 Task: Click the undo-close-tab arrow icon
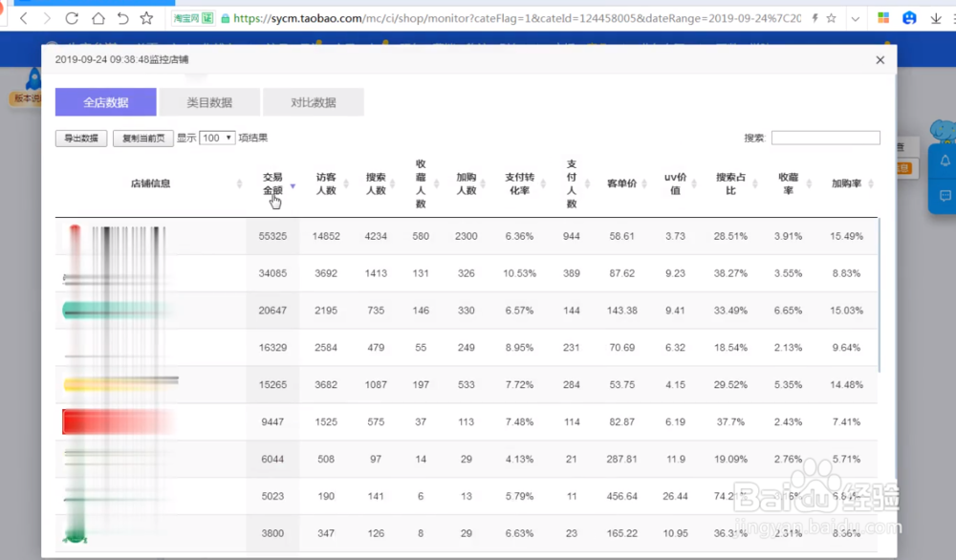tap(122, 18)
